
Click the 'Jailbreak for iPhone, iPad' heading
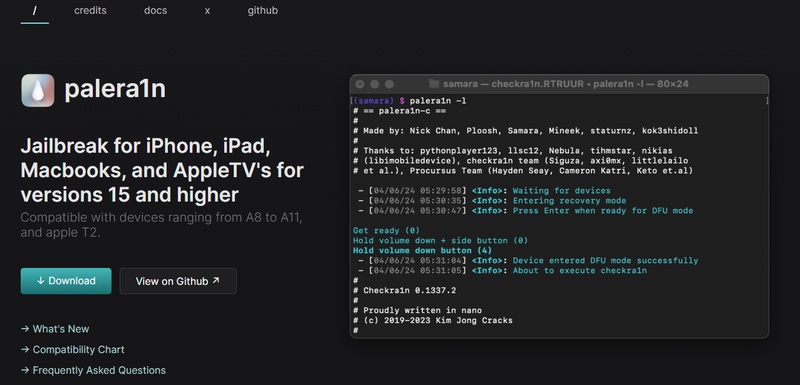click(x=162, y=170)
